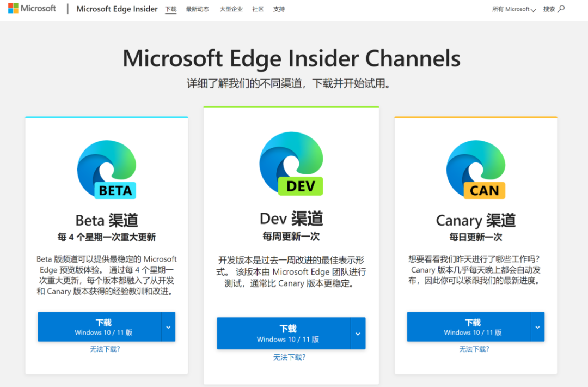The width and height of the screenshot is (588, 387).
Task: Click the Dev 渠道 heading
Action: 291,219
